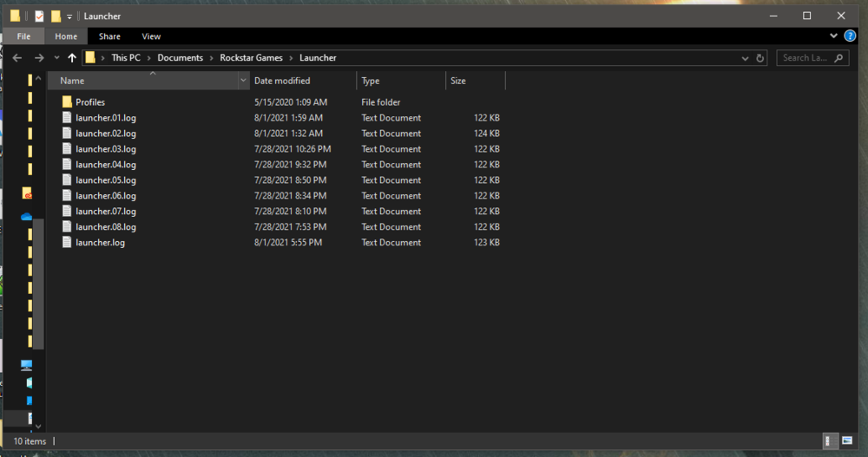
Task: Select the Profiles folder icon
Action: point(67,101)
